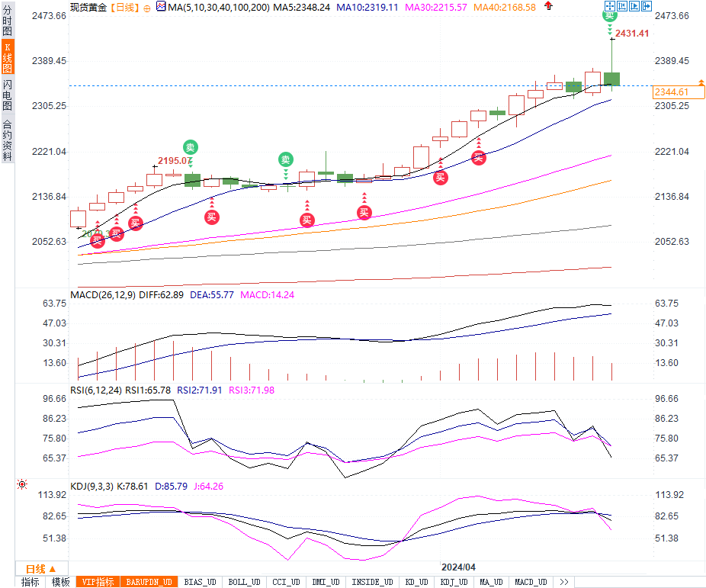706x588 pixels.
Task: Click the 2431.41 high price label
Action: point(632,34)
